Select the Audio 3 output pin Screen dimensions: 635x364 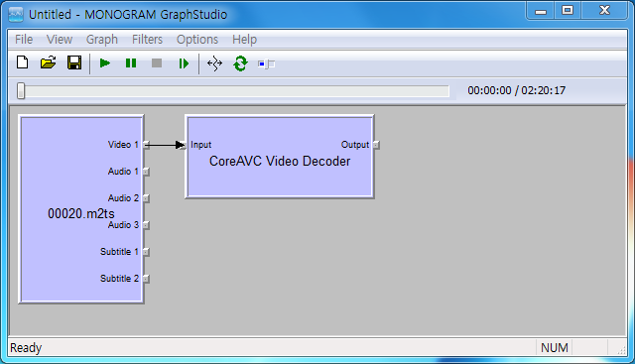146,225
